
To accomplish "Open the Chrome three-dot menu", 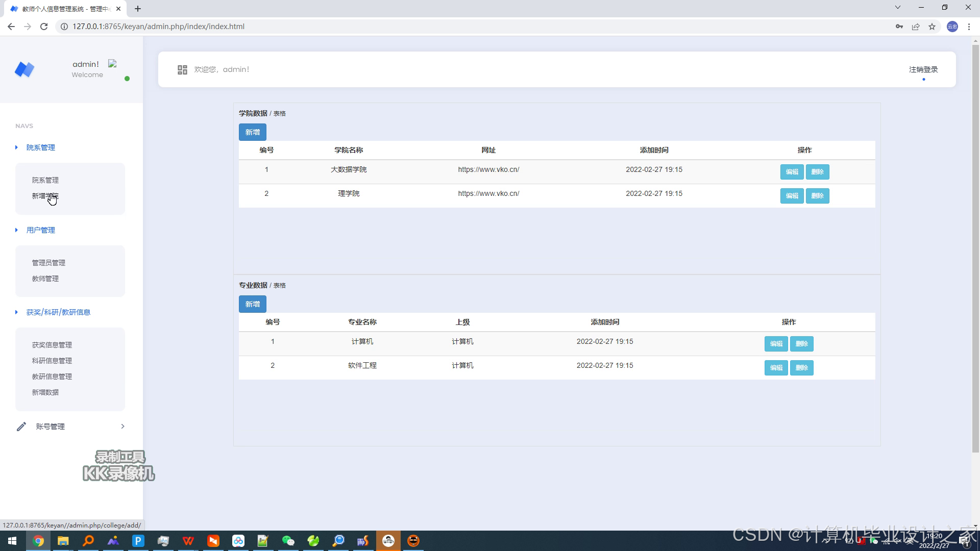I will 969,27.
